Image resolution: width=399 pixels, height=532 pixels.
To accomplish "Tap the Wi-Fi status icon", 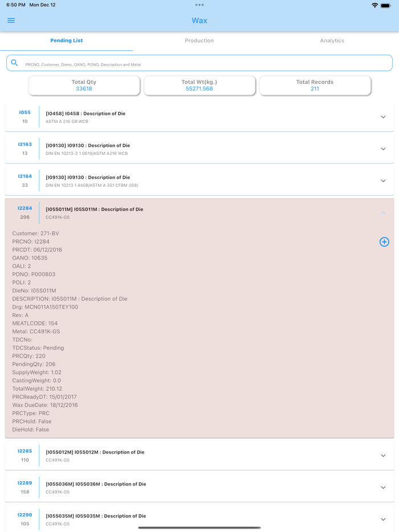I will click(374, 5).
